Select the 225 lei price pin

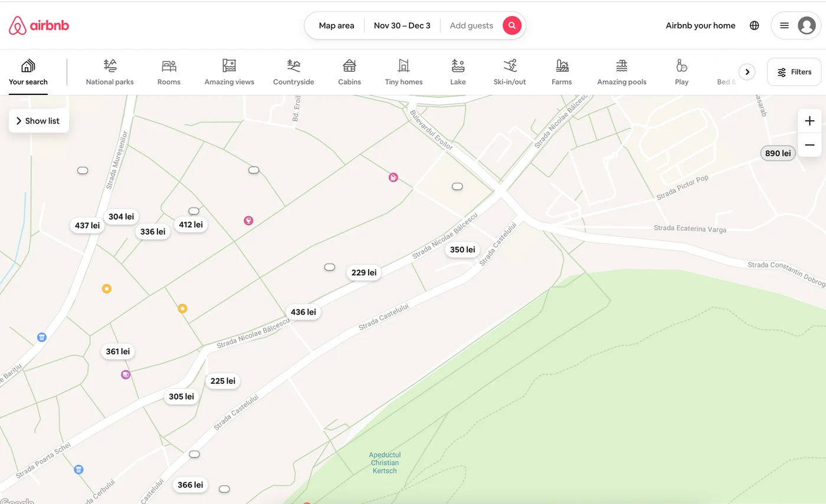(x=223, y=381)
